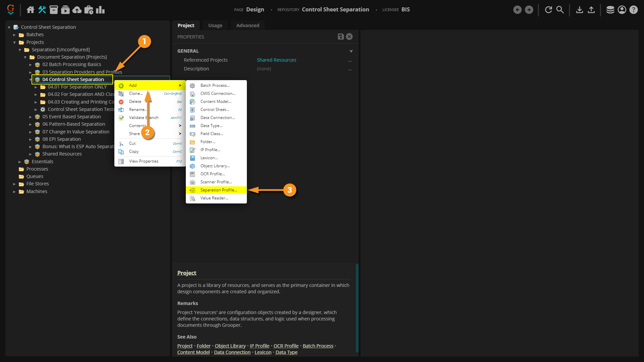Image resolution: width=644 pixels, height=362 pixels.
Task: Open the Advanced tab
Action: coord(248,25)
